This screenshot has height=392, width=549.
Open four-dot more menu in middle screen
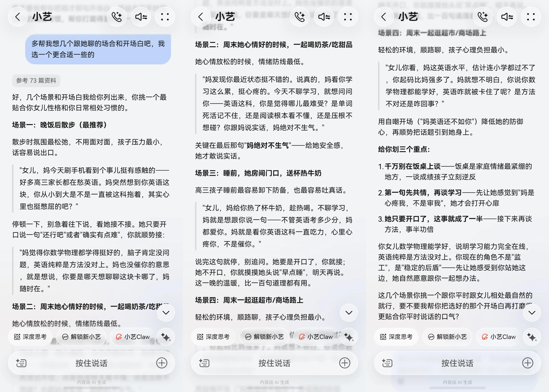point(348,17)
